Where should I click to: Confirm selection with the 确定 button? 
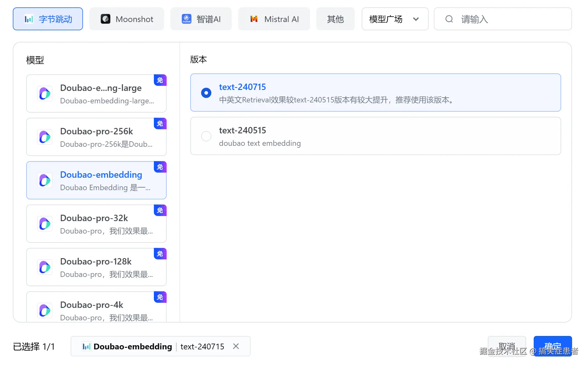553,346
